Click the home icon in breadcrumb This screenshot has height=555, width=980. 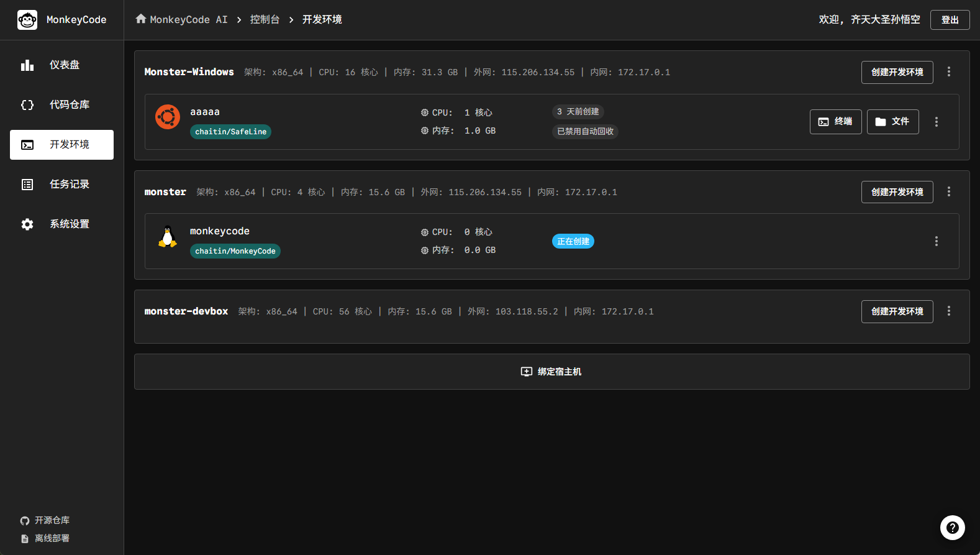coord(141,19)
